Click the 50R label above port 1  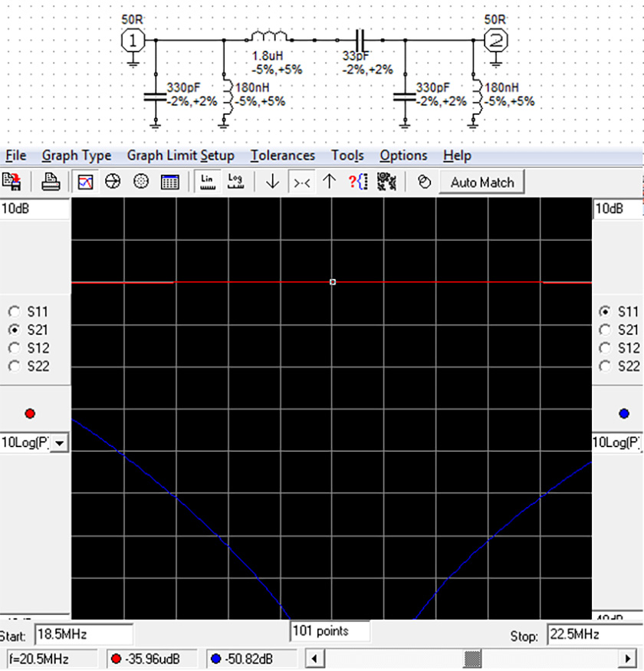click(132, 19)
